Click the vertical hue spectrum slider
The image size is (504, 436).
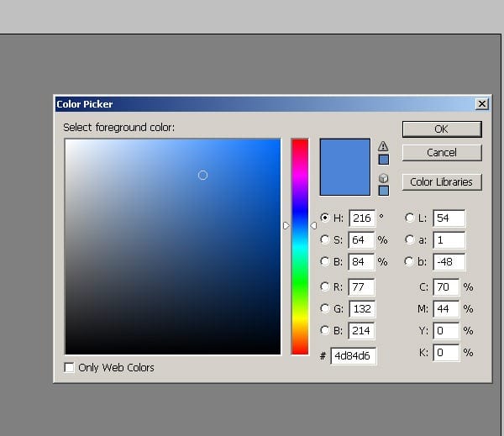300,246
